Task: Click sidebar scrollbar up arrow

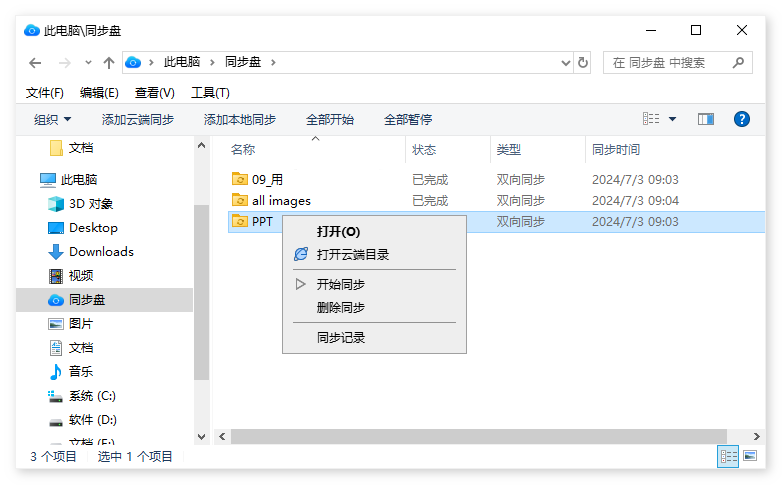Action: 201,145
